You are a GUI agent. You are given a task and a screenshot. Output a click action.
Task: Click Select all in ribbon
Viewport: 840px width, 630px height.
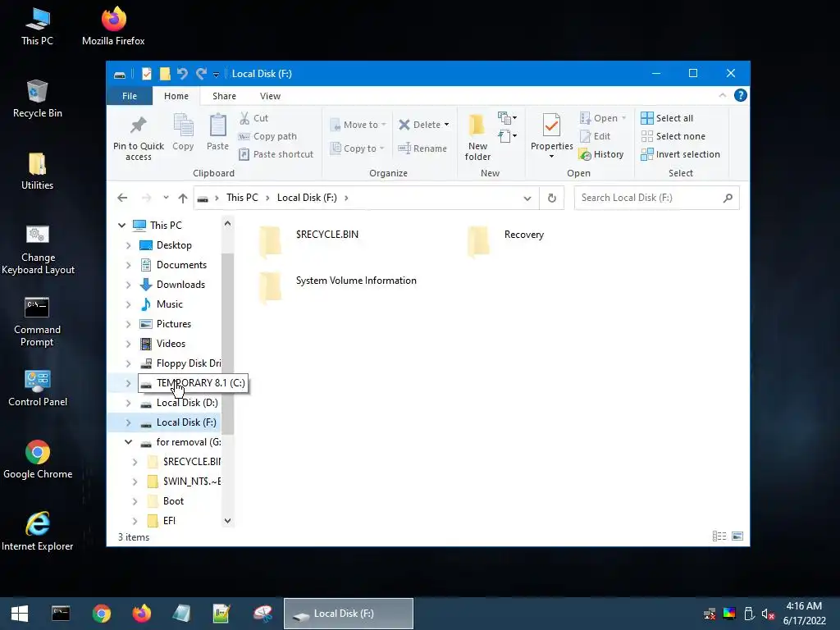pos(667,118)
